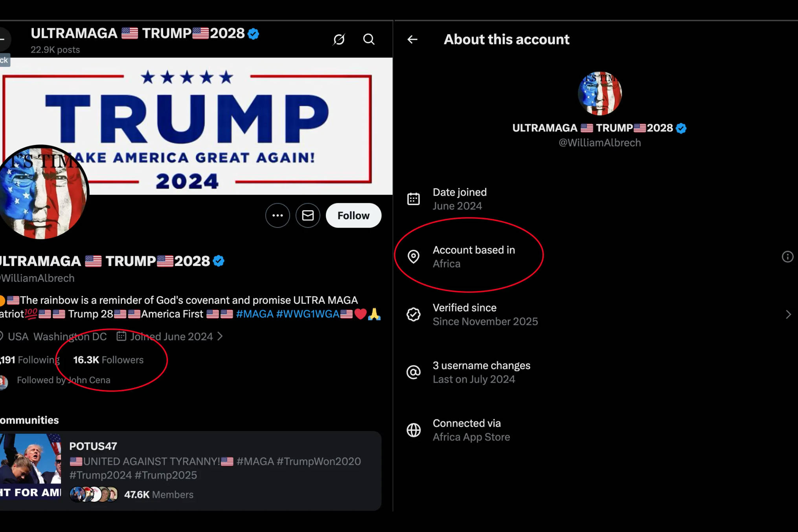Click the #MAGA hashtag in bio

coord(254,314)
